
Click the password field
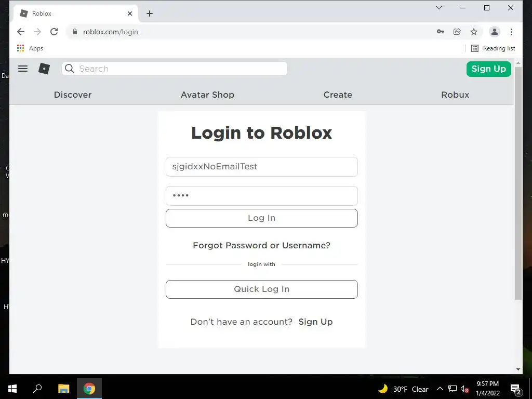point(262,196)
